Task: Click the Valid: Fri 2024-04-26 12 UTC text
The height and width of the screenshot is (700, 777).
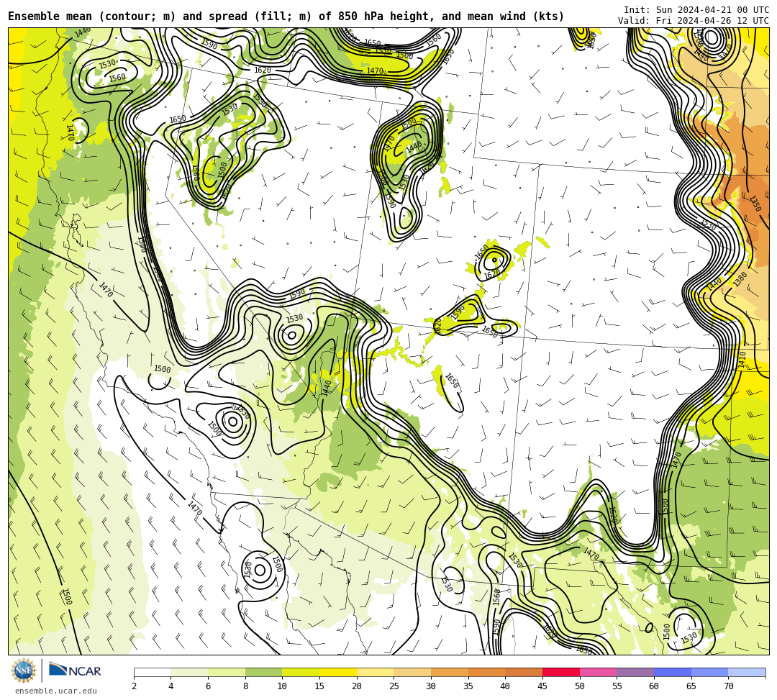Action: click(x=694, y=21)
